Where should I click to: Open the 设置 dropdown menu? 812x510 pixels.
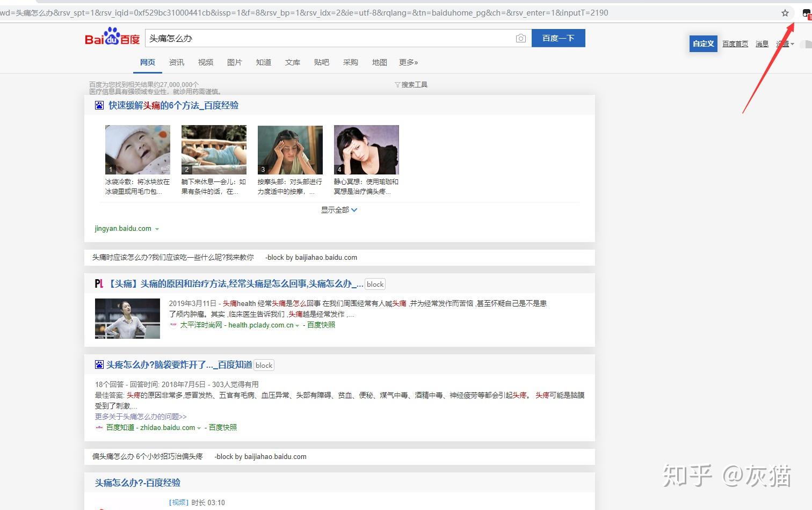click(785, 44)
